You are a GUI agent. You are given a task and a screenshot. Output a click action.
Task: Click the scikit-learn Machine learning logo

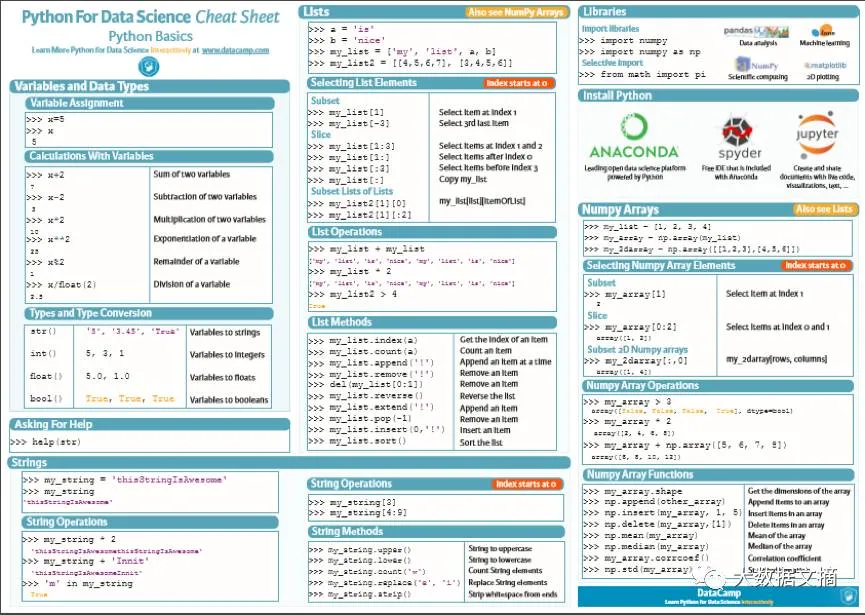824,31
